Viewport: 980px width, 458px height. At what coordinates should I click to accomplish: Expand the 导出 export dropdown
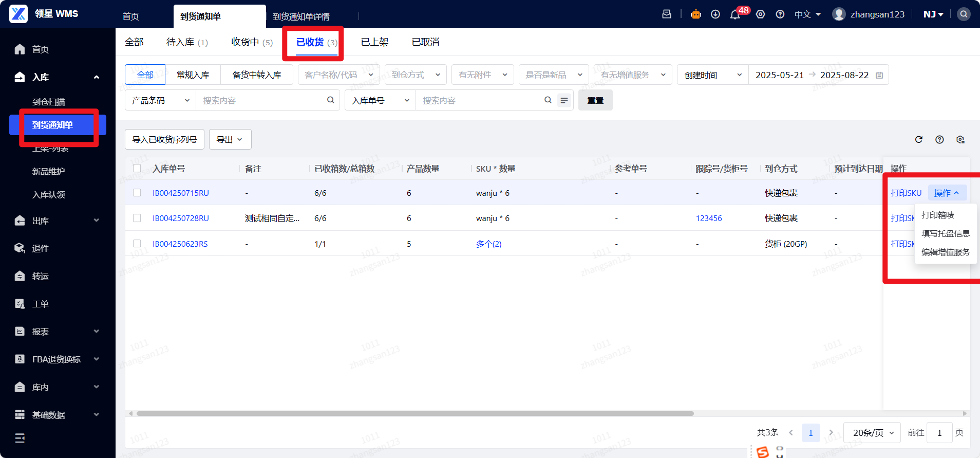(x=230, y=139)
